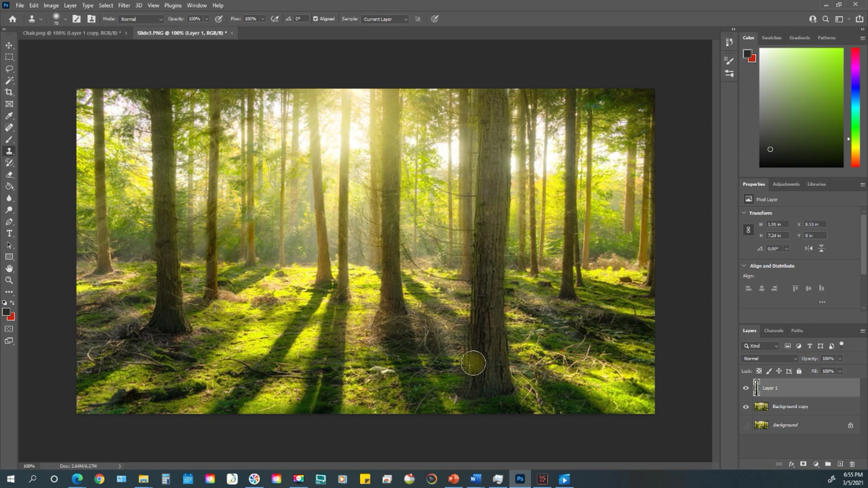Switch to the Chair.png document tab
This screenshot has width=868, height=488.
[x=71, y=33]
